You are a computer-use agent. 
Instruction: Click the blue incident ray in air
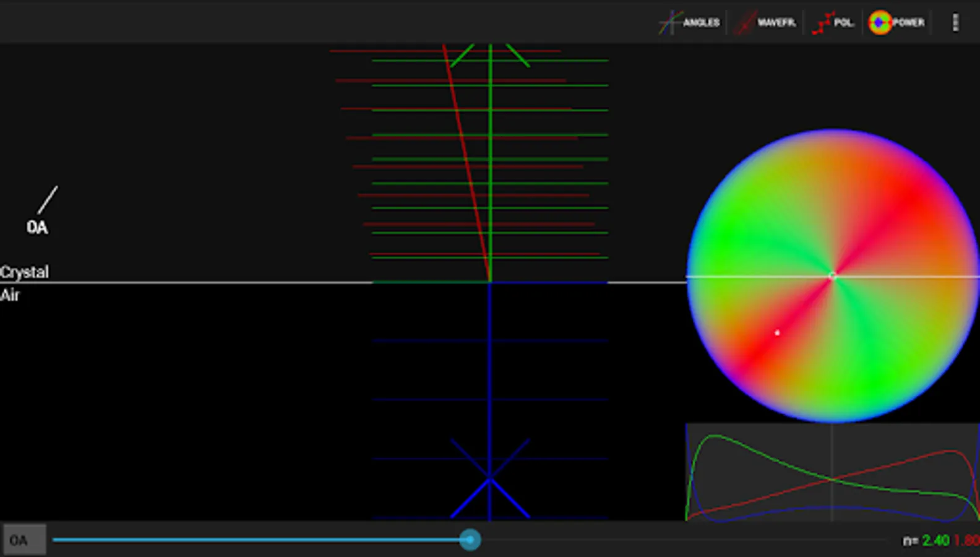(490, 371)
